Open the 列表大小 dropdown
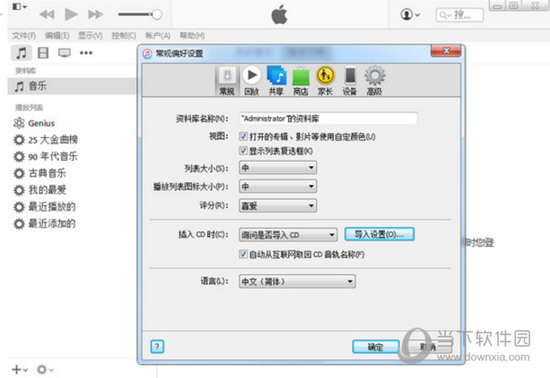550x378 pixels. 278,168
